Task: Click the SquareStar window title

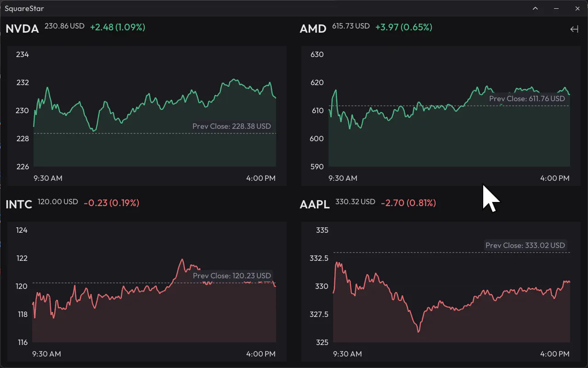Action: (x=24, y=8)
